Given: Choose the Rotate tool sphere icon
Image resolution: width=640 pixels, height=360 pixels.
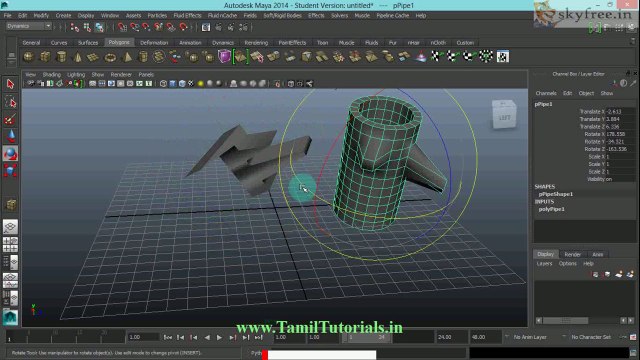Looking at the screenshot, I should [x=10, y=153].
